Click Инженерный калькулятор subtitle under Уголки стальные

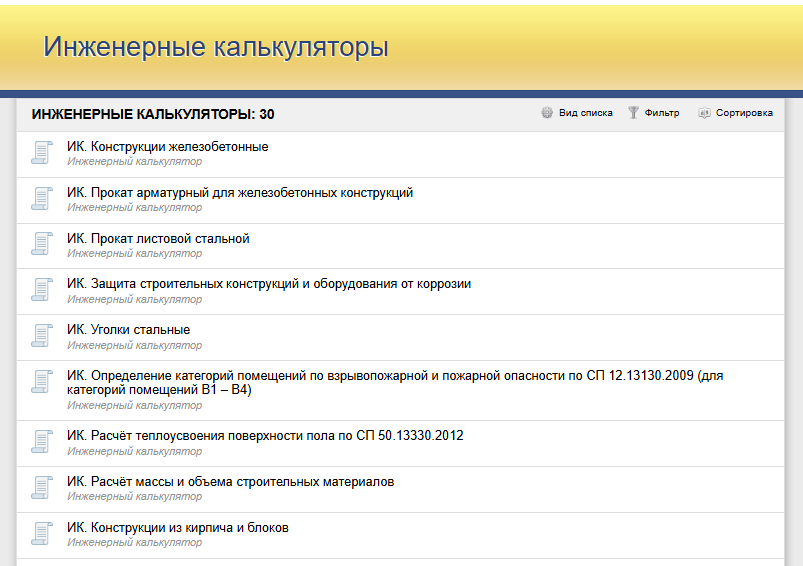[x=134, y=345]
